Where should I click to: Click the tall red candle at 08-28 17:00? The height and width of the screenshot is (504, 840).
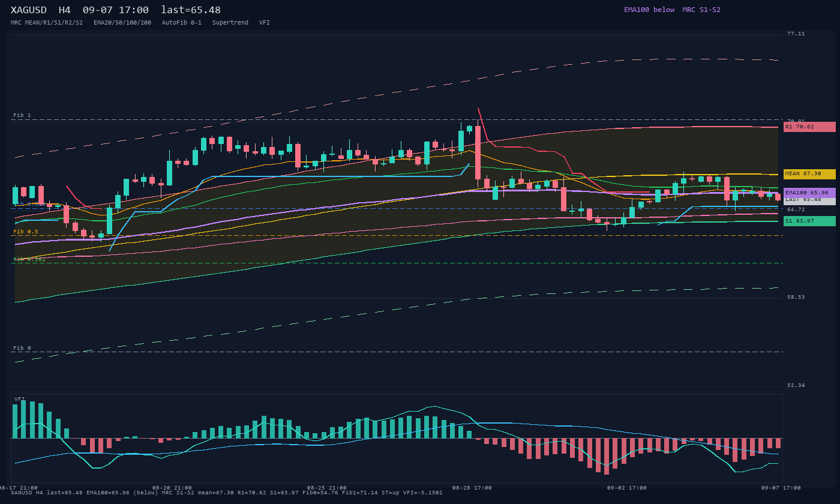coord(478,152)
